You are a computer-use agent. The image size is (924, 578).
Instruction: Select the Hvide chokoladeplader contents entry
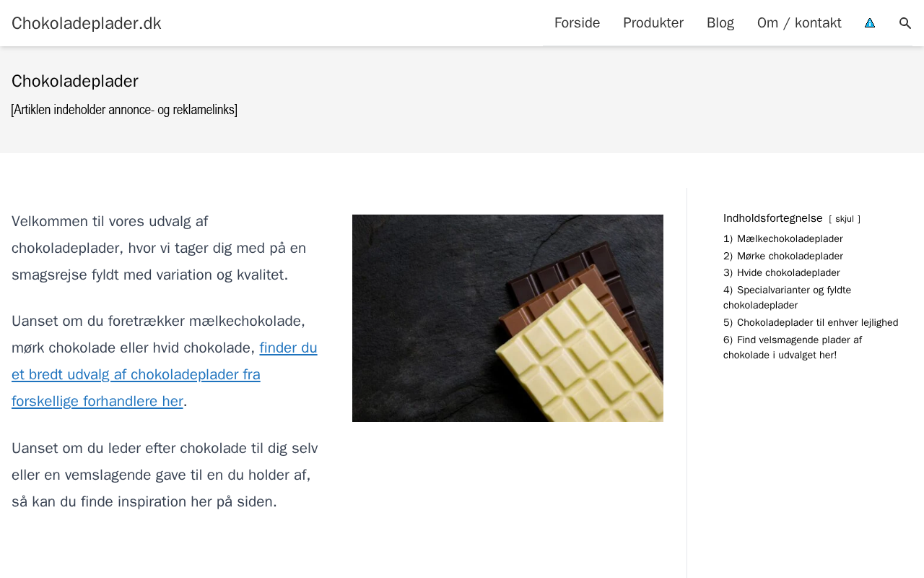tap(788, 273)
